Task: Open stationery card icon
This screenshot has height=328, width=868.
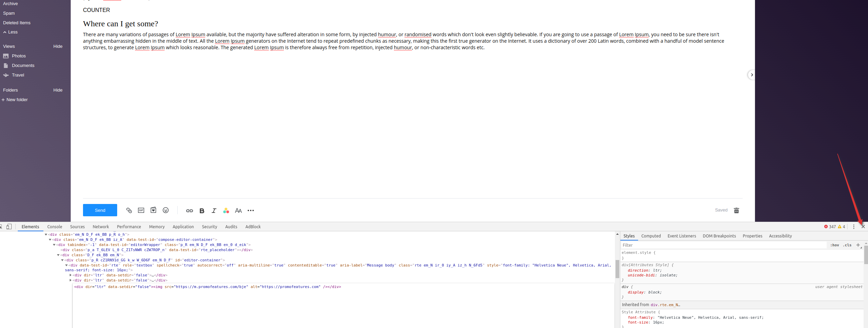Action: 153,210
